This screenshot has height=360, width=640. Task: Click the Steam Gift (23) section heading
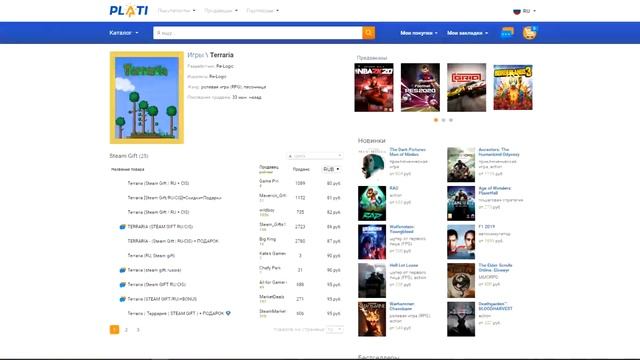coord(129,156)
